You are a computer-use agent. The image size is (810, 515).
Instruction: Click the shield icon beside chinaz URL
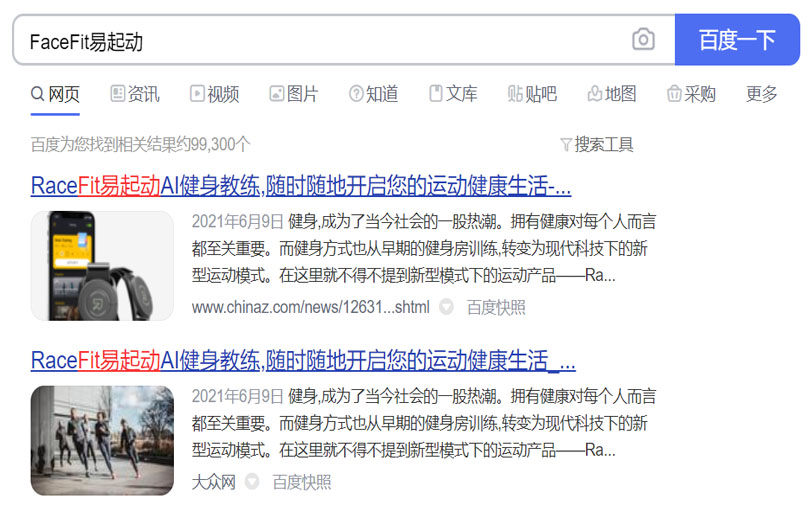446,307
